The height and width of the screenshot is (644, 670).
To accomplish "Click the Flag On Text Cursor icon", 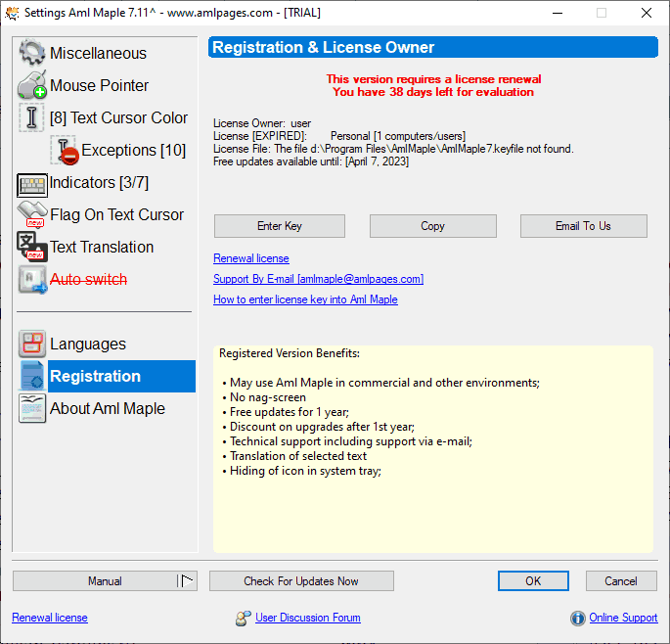I will 32,214.
